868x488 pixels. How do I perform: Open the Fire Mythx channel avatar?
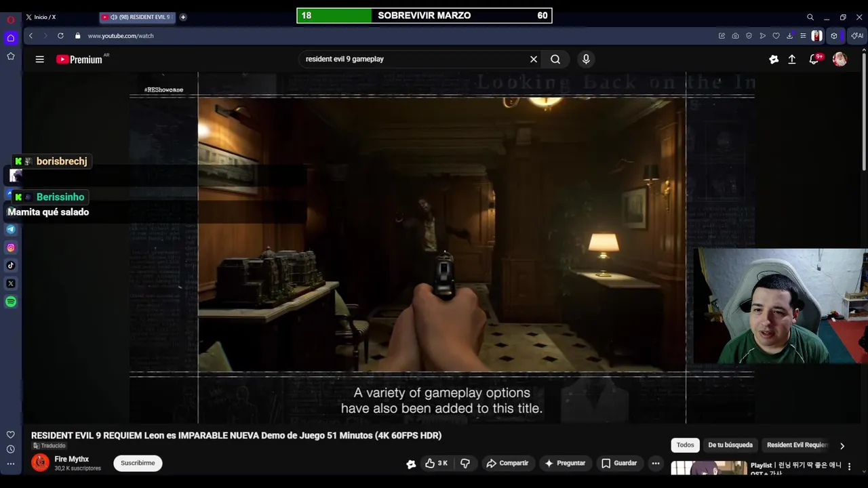click(x=40, y=463)
